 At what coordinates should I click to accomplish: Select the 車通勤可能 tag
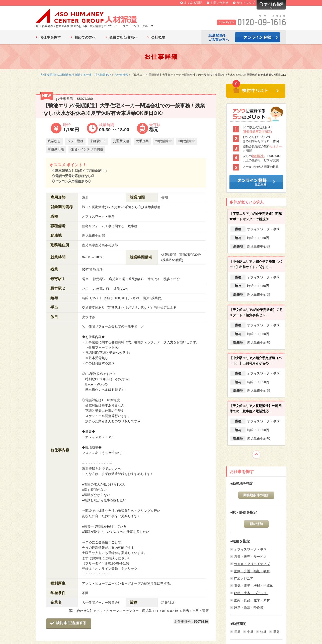point(56,149)
